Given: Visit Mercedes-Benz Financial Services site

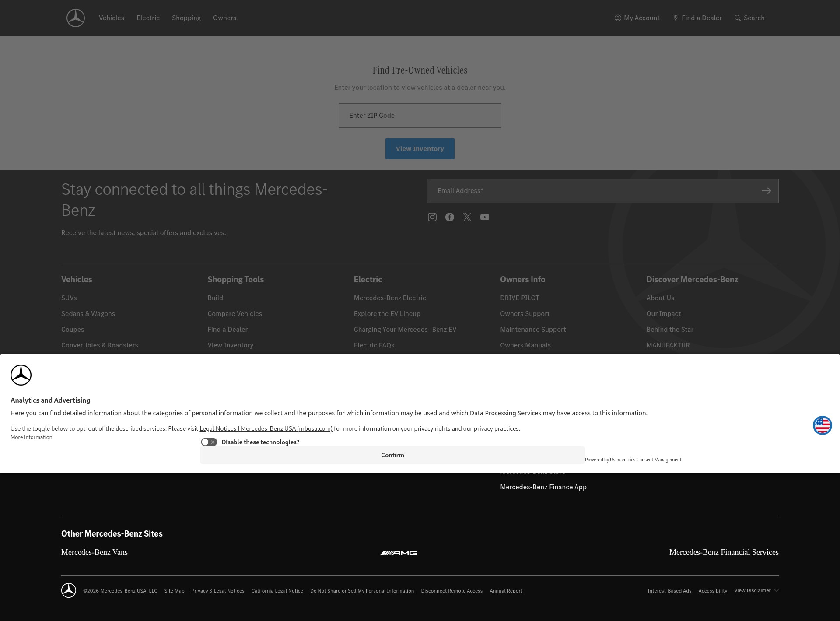Looking at the screenshot, I should point(724,552).
